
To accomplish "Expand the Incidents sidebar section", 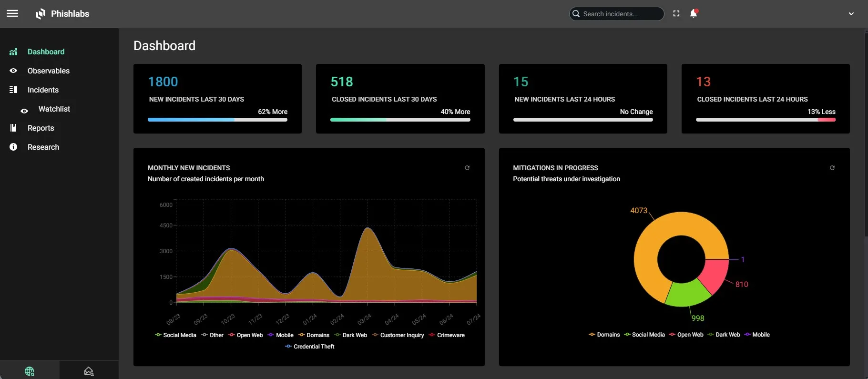I will click(x=43, y=90).
